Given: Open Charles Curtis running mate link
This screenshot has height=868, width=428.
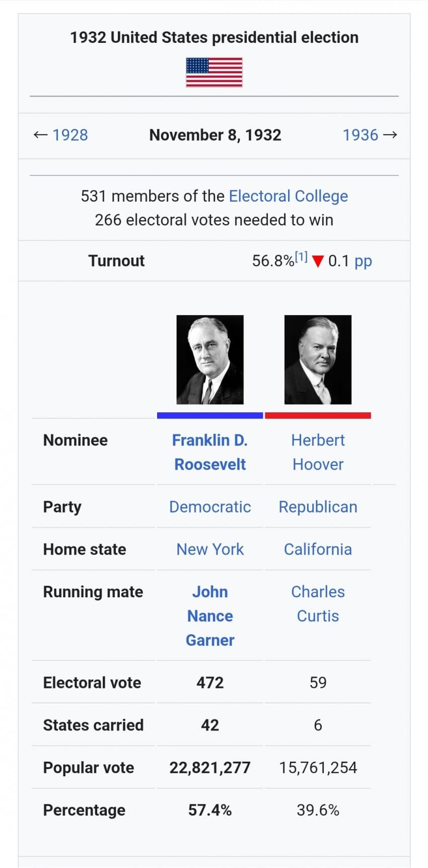Looking at the screenshot, I should pos(318,604).
